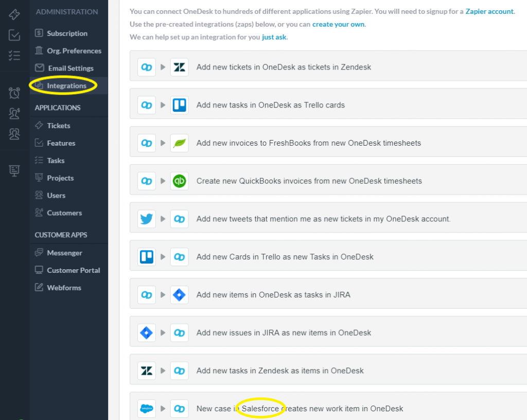This screenshot has height=420, width=527.
Task: Click the checklist tasks icon in left rail
Action: 14,56
